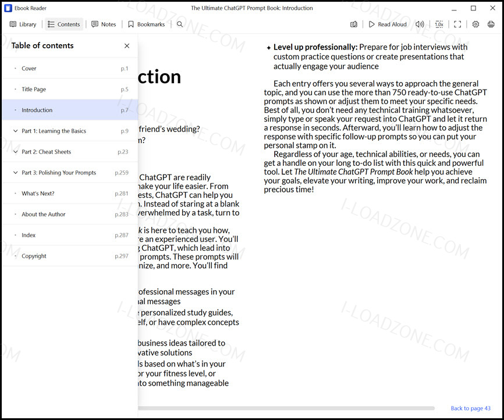Viewport: 504px width, 420px height.
Task: Jump to the Title Page entry
Action: [x=70, y=90]
